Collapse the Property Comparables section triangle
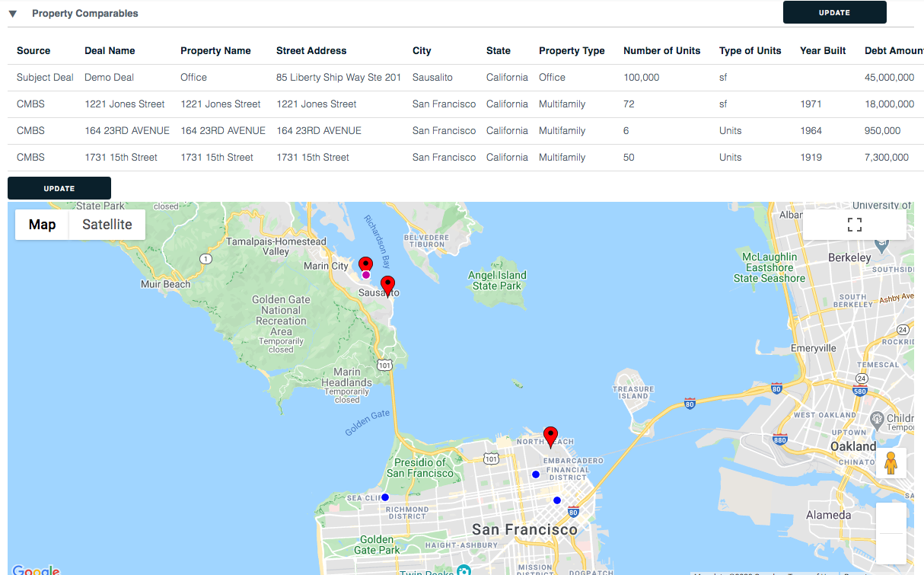Image resolution: width=924 pixels, height=575 pixels. [12, 14]
